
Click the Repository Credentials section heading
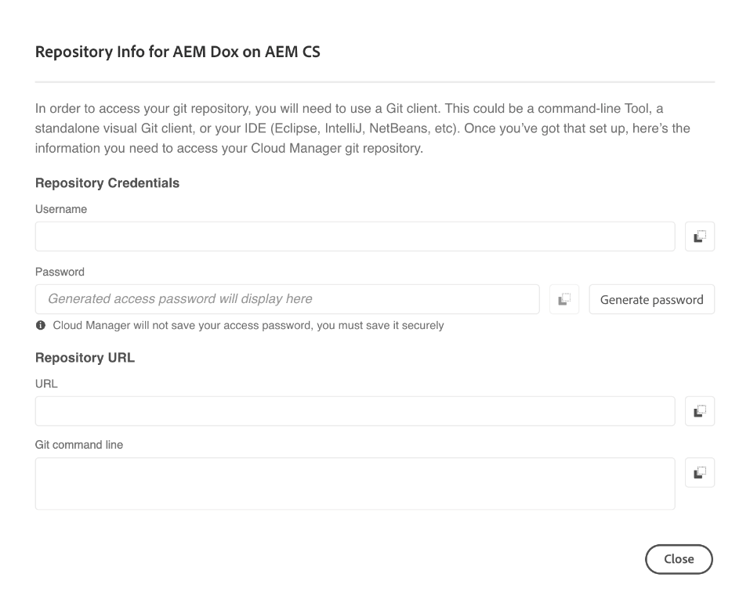point(107,183)
